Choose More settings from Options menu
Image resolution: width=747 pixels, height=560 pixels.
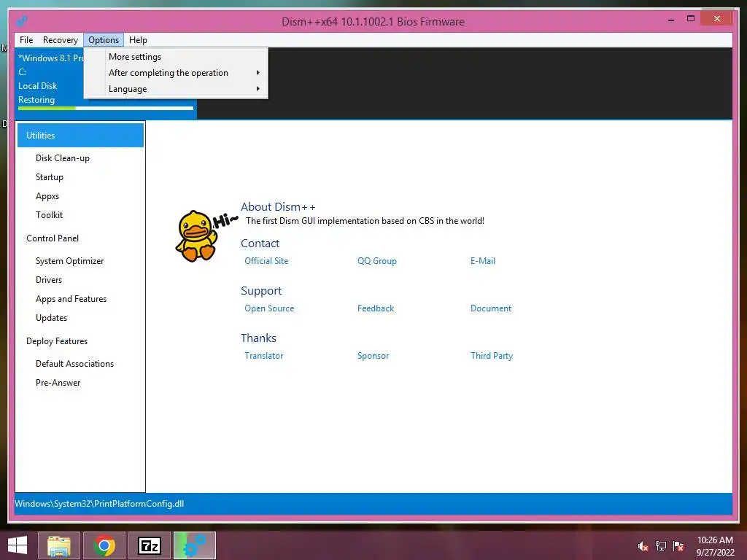(176, 57)
